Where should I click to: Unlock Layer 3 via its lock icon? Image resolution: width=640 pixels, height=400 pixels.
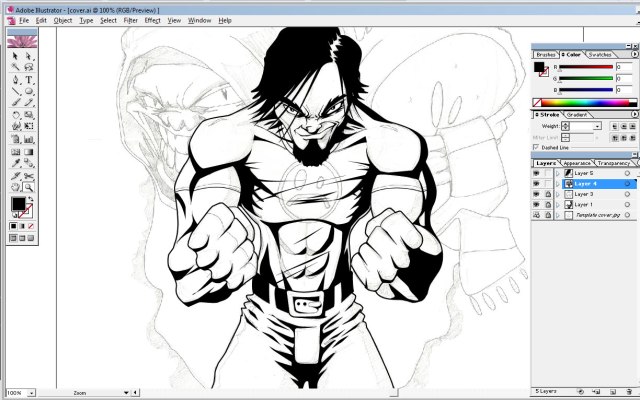[547, 194]
